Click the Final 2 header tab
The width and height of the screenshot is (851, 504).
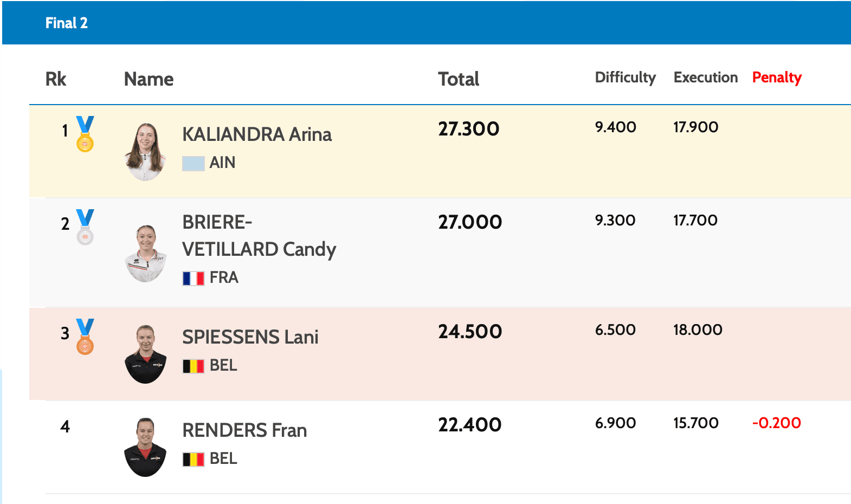pos(66,23)
